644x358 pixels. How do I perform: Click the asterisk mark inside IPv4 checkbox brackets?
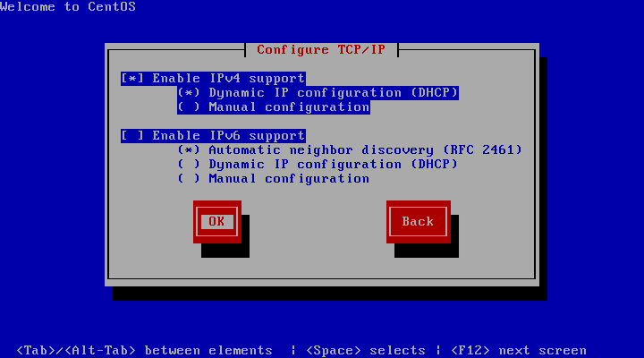tap(132, 79)
